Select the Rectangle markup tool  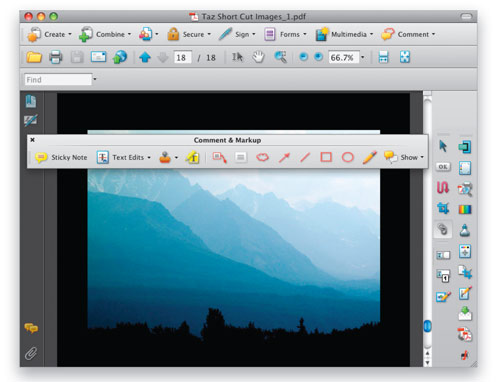[x=326, y=157]
